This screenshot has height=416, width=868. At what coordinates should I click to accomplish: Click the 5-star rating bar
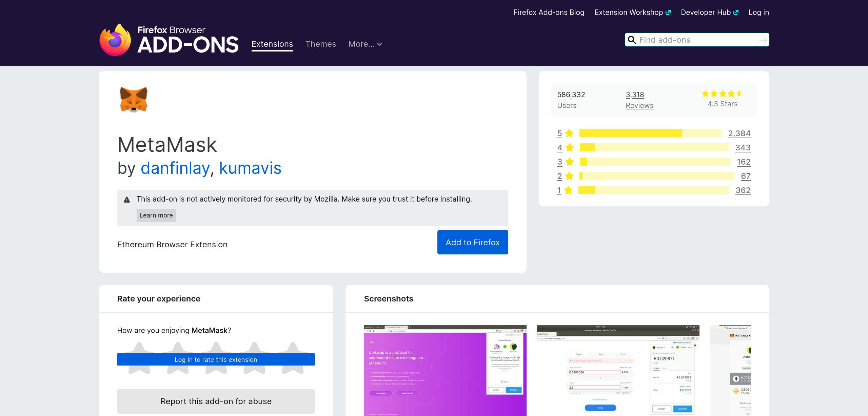[x=650, y=133]
